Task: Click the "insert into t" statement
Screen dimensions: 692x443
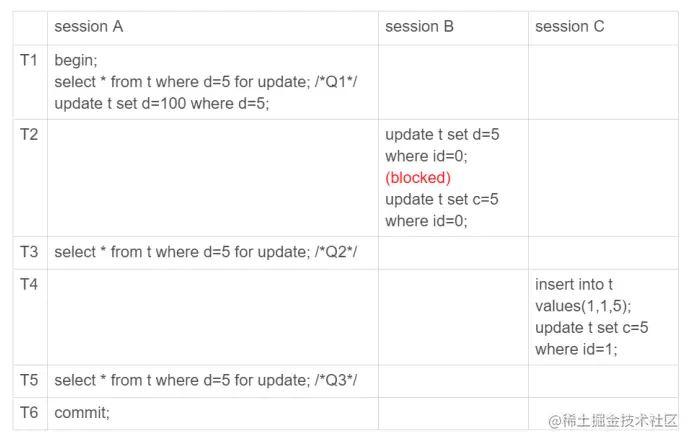Action: click(x=574, y=285)
